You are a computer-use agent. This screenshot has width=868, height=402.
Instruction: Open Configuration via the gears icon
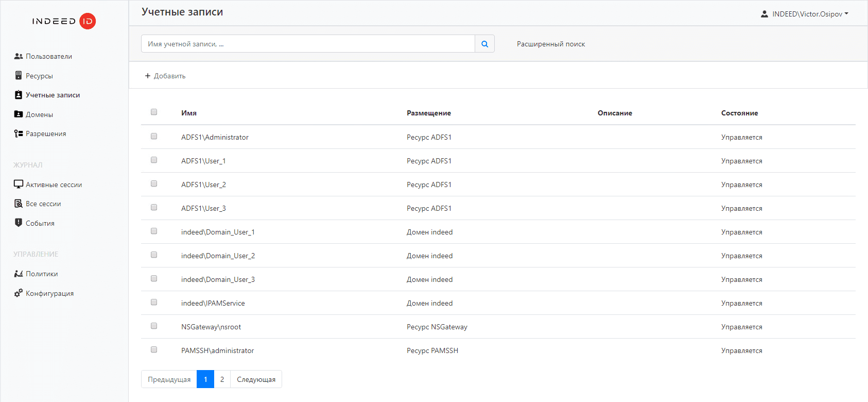click(19, 293)
